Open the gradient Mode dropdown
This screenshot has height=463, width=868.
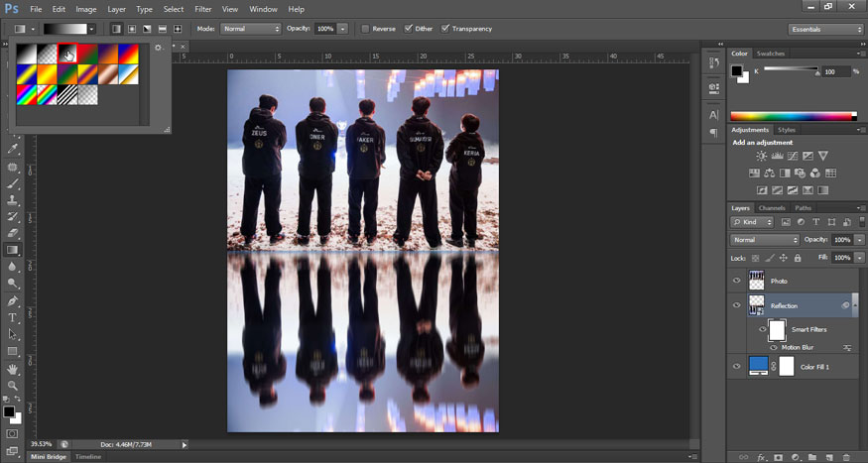click(251, 29)
